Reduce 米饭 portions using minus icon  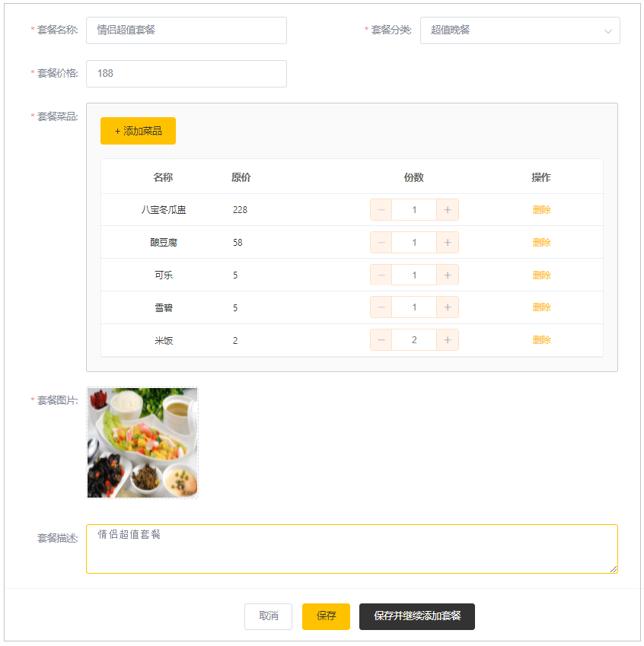(381, 340)
